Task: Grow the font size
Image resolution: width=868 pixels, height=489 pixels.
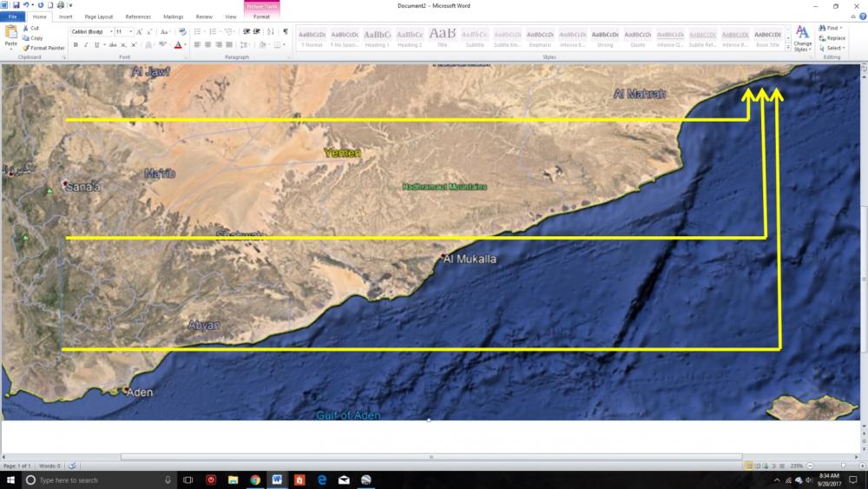Action: coord(139,32)
